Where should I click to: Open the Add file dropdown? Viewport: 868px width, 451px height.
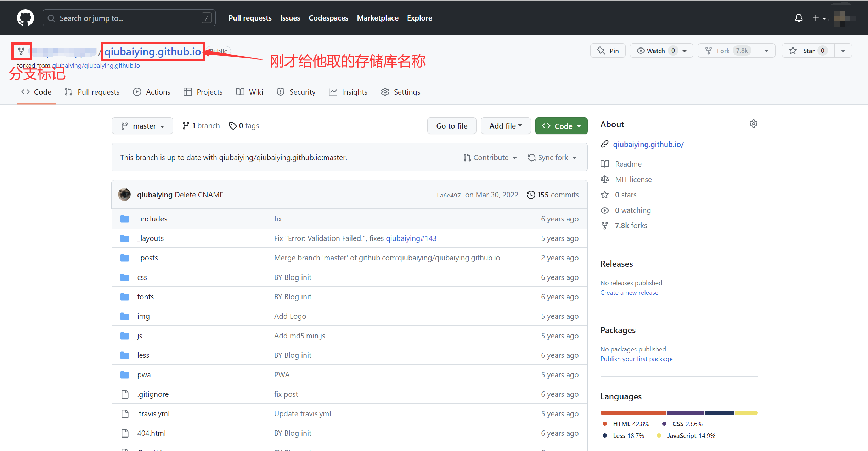click(505, 126)
